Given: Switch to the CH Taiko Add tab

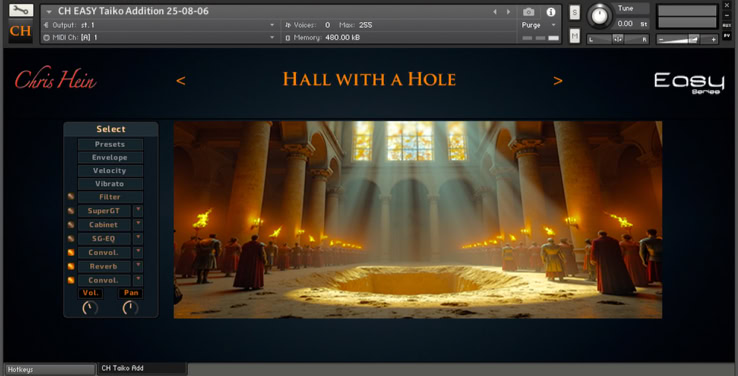Looking at the screenshot, I should coord(142,368).
